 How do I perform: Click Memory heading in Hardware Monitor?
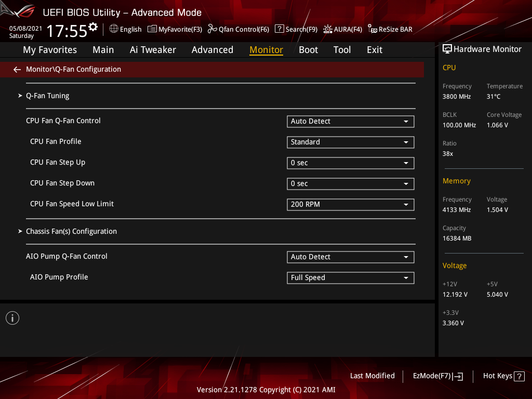click(457, 181)
